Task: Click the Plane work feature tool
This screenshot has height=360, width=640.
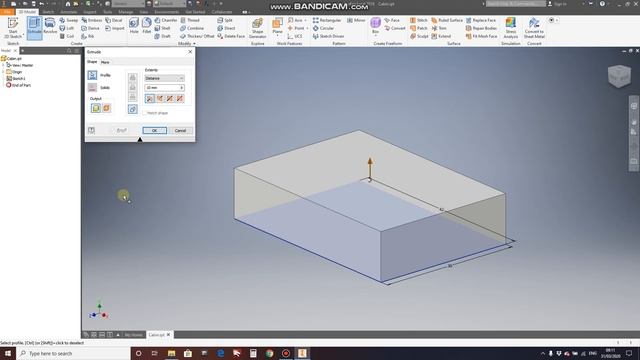Action: coord(278,26)
